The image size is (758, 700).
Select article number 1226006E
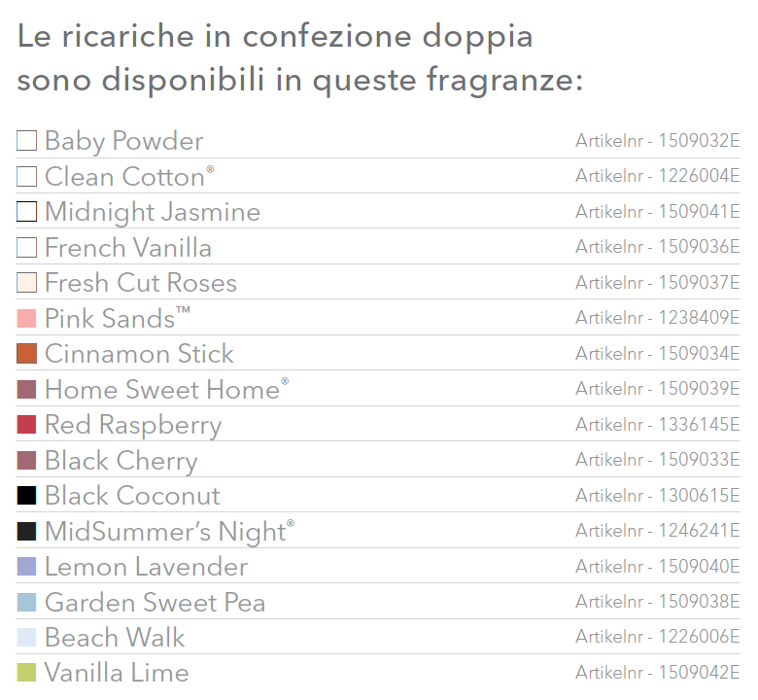(658, 637)
